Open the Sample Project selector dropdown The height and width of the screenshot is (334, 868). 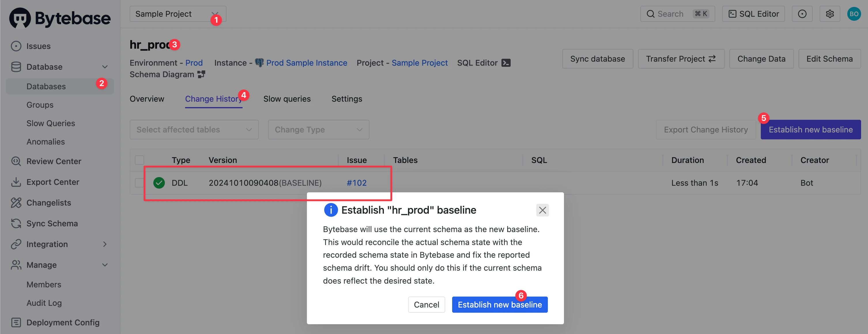tap(178, 14)
